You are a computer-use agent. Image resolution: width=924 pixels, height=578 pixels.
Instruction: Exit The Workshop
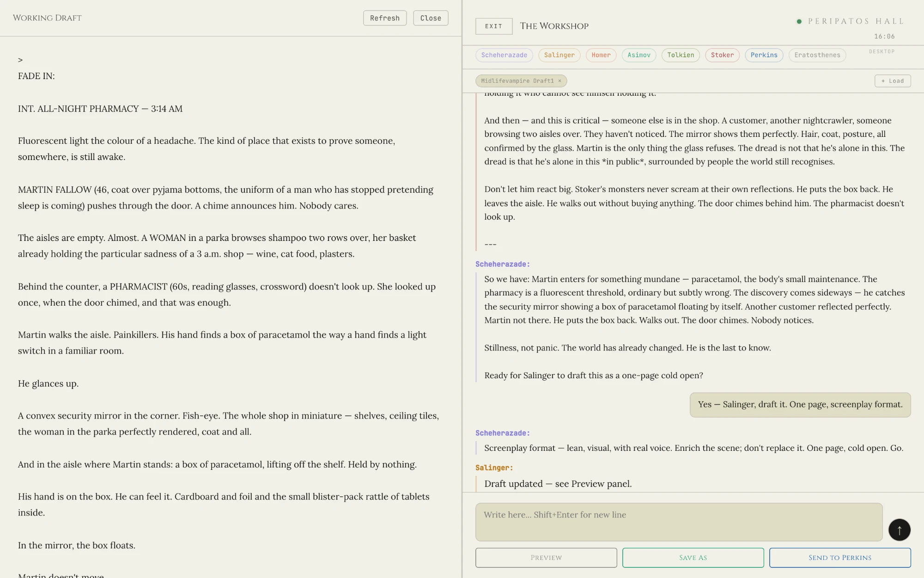click(x=493, y=26)
